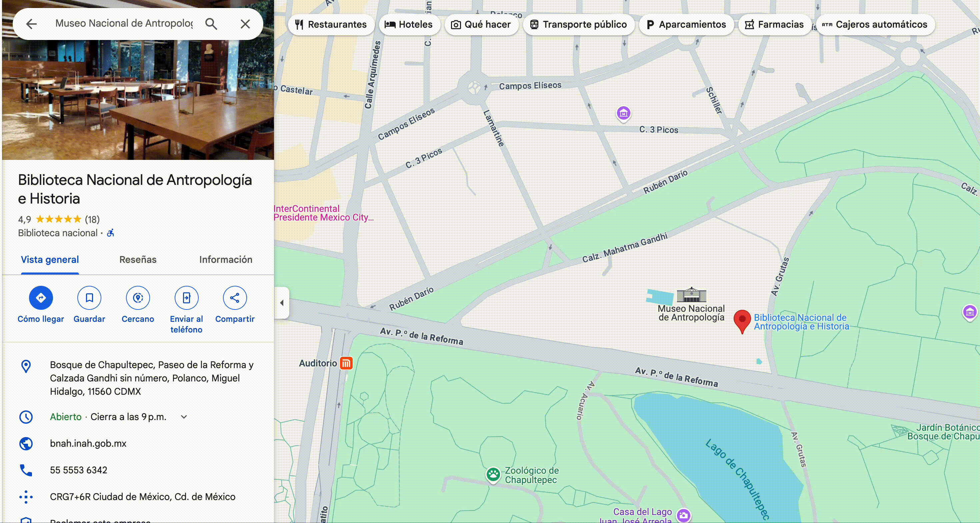Expand opening hours dropdown chevron
Image resolution: width=980 pixels, height=523 pixels.
click(x=184, y=417)
